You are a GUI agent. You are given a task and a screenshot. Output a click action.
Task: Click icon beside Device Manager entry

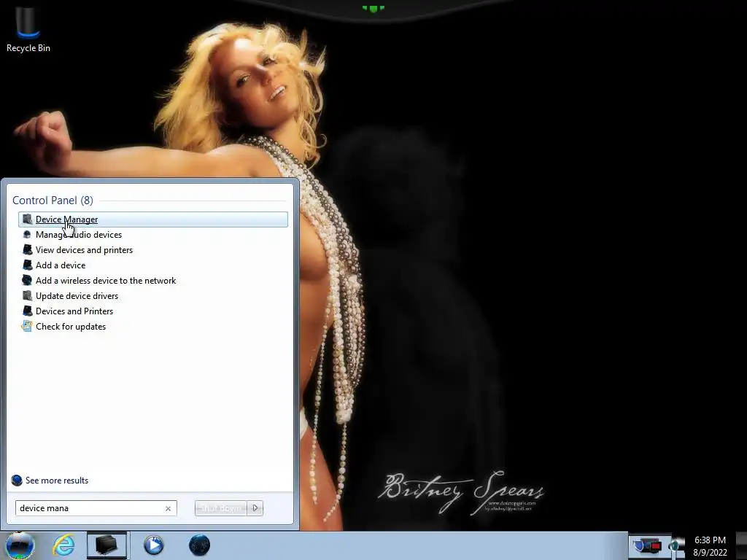27,219
